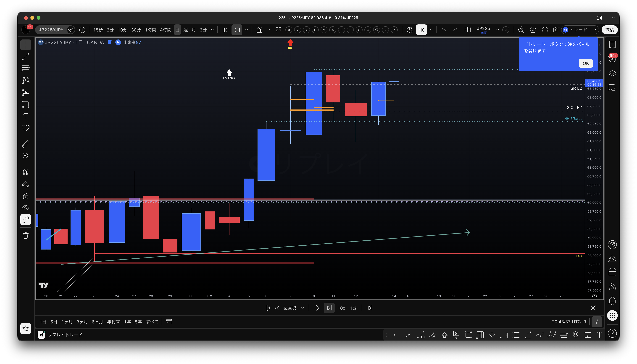
Task: Open indicator templates grid icon
Action: (279, 30)
